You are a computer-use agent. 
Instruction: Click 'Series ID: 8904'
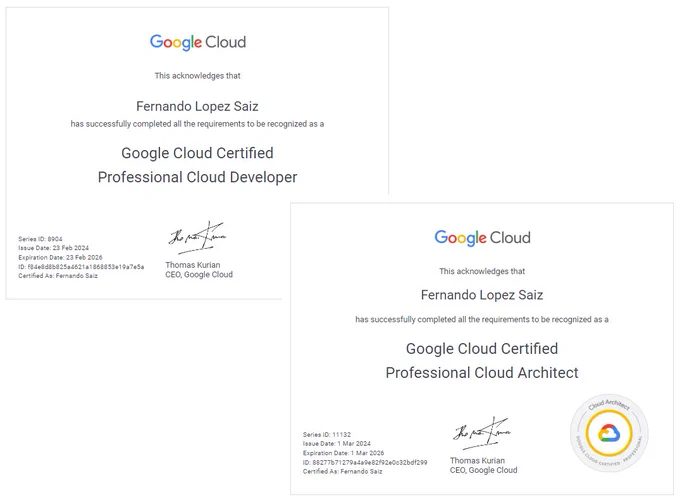(x=40, y=239)
